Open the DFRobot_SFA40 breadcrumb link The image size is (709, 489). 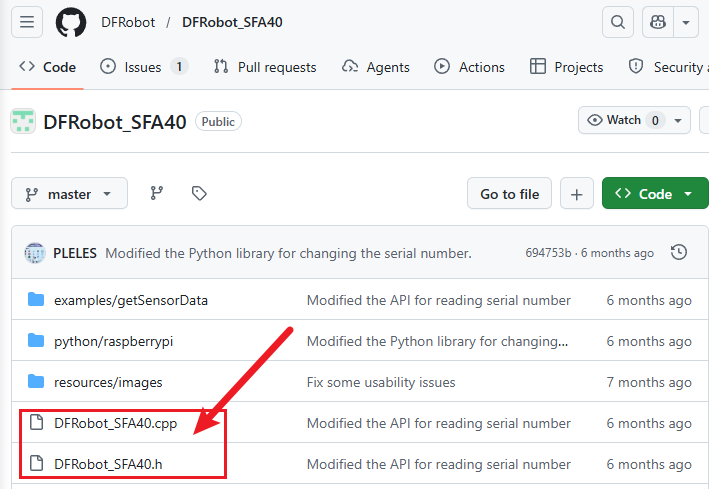(x=232, y=22)
